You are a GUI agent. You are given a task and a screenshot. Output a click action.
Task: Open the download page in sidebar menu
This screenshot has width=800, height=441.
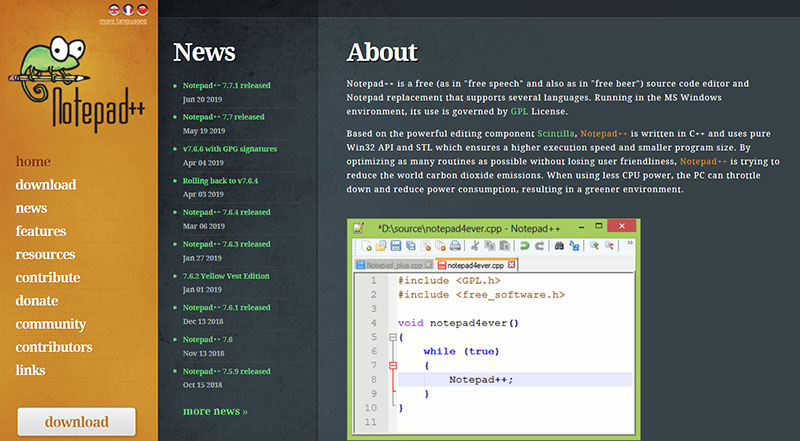[x=46, y=185]
